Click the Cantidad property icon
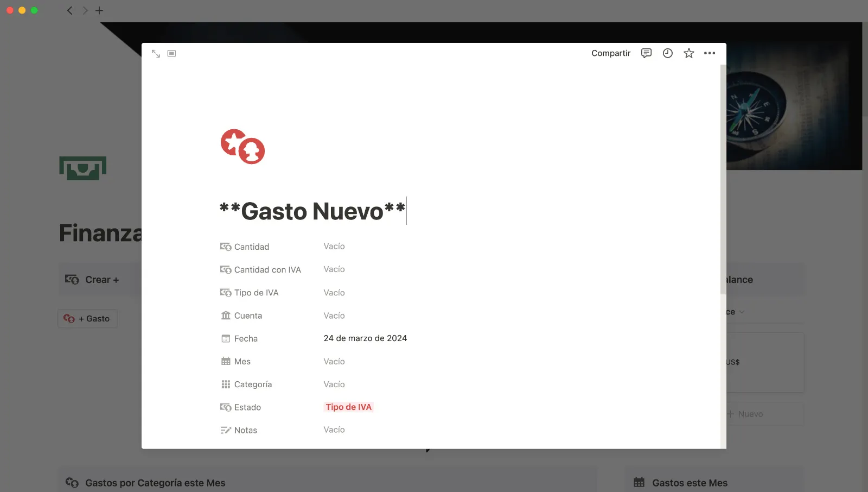 (226, 247)
